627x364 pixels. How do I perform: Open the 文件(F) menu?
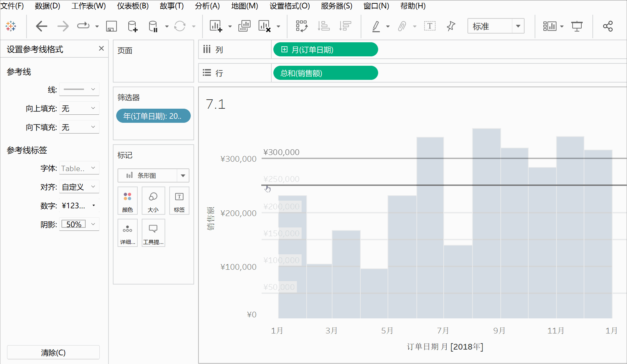click(x=12, y=6)
